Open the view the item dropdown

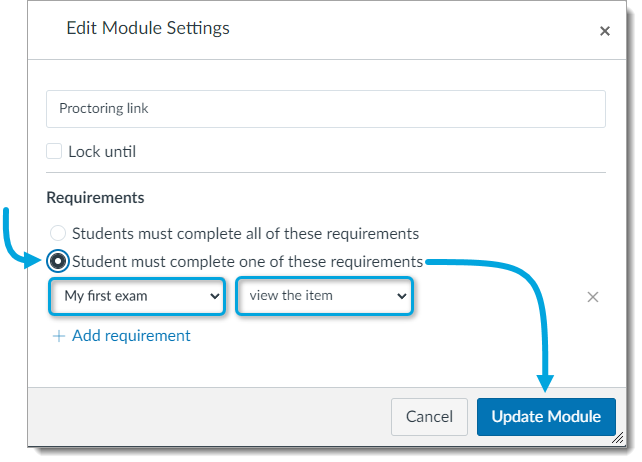324,296
